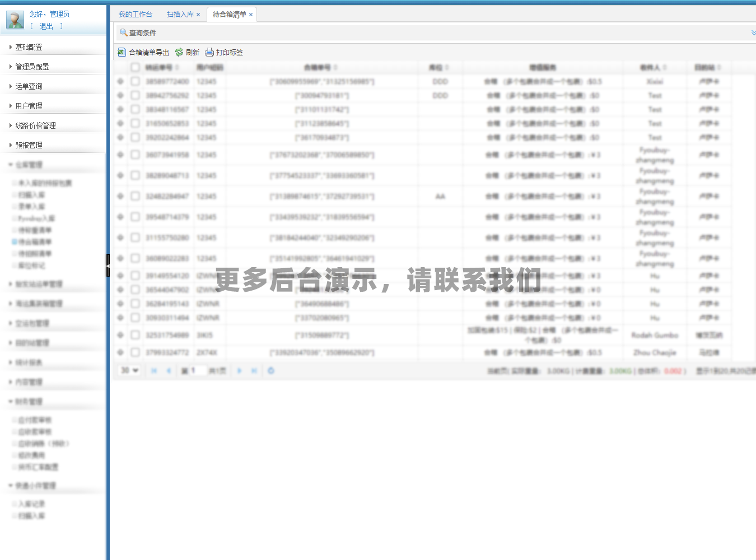This screenshot has width=756, height=560.
Task: Sort by the 合箱单号 column header
Action: tap(321, 67)
